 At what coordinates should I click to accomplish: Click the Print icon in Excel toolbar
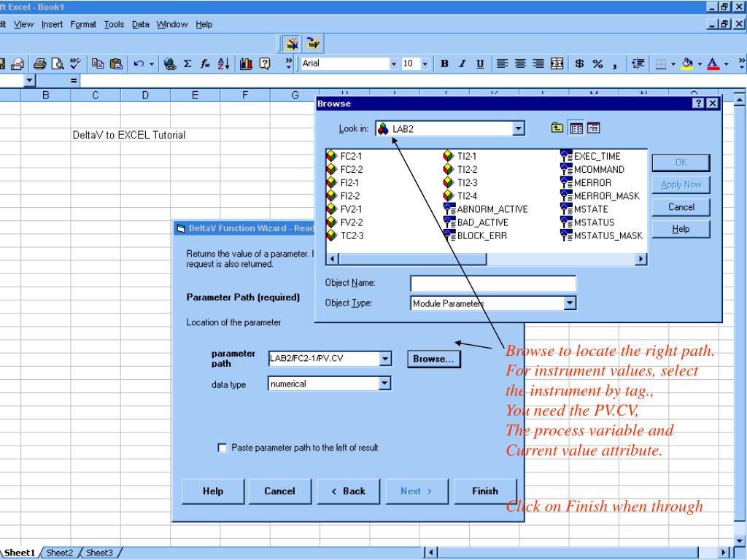click(39, 64)
